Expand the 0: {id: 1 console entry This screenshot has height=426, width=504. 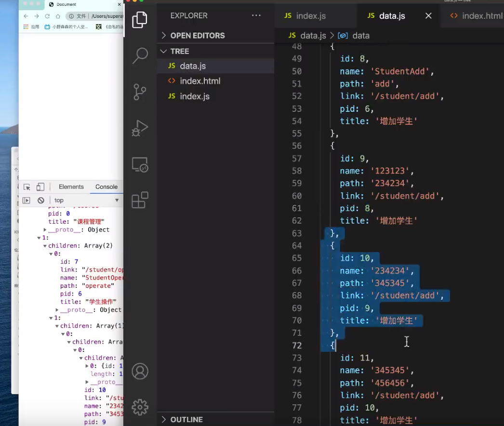pos(87,366)
